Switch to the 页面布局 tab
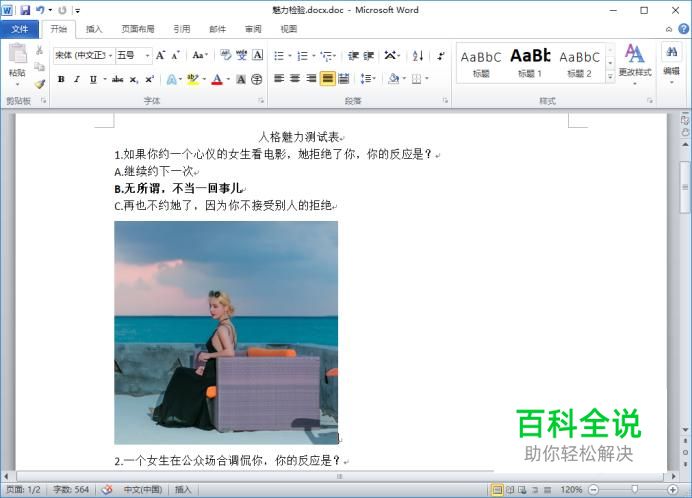This screenshot has width=692, height=498. coord(138,29)
